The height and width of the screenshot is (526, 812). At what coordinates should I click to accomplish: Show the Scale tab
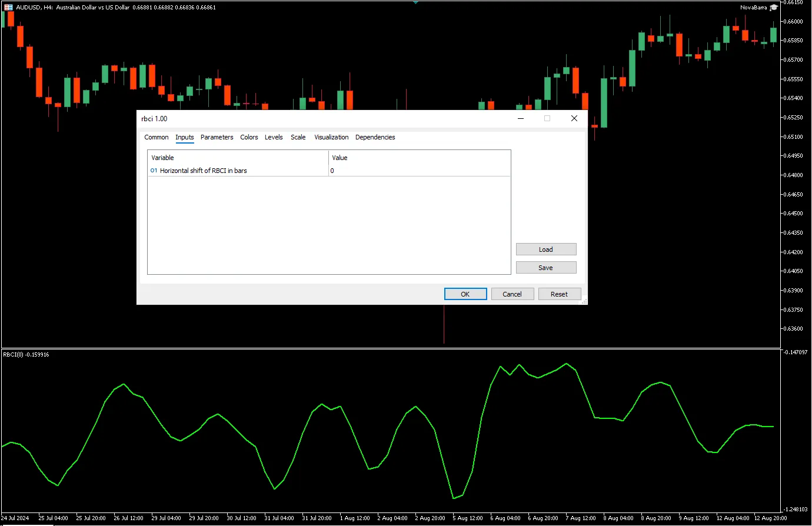point(298,137)
